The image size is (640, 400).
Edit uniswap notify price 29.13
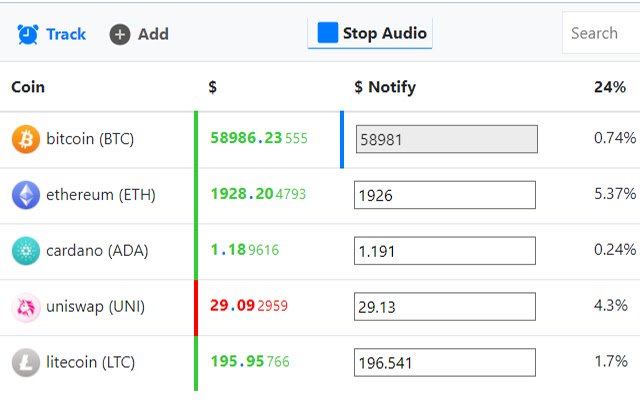click(x=444, y=307)
